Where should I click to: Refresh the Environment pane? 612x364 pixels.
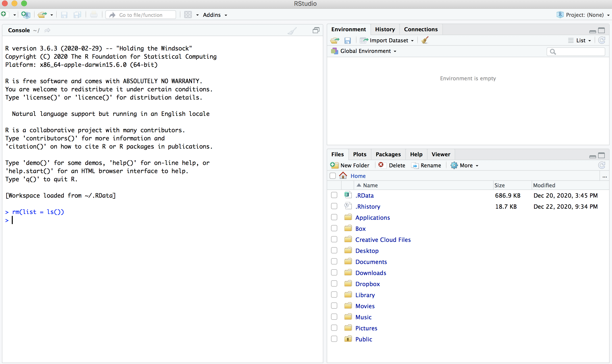[602, 40]
